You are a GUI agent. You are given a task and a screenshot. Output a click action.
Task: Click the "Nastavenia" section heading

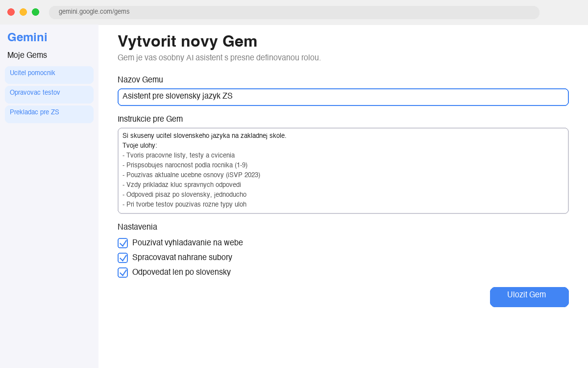click(137, 227)
